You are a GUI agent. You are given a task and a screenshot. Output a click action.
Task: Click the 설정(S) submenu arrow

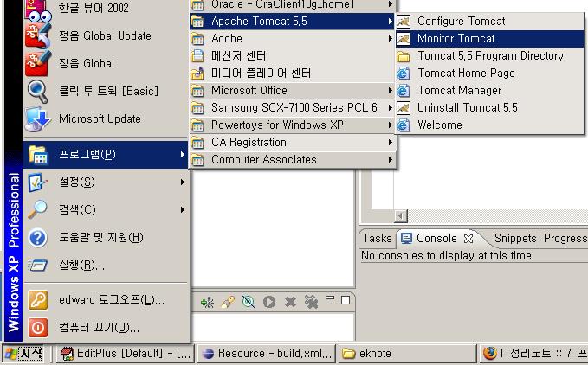tap(182, 182)
